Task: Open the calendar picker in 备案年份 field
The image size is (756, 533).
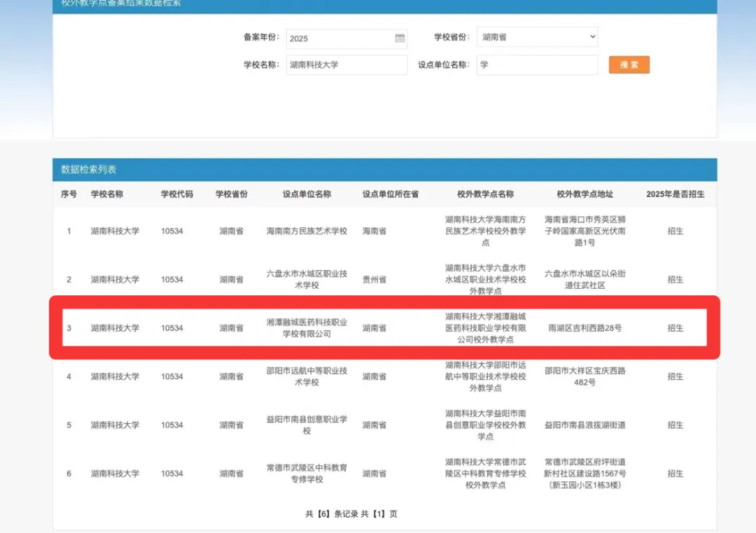Action: click(400, 38)
